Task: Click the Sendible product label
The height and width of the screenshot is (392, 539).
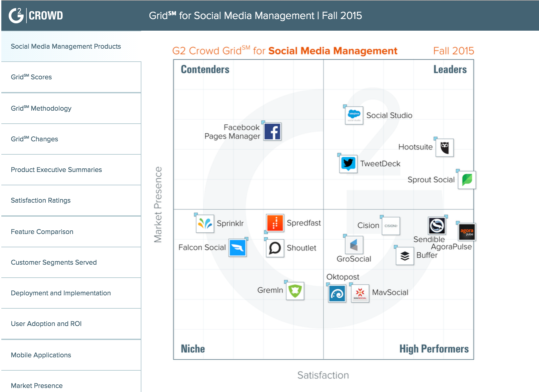Action: (429, 239)
